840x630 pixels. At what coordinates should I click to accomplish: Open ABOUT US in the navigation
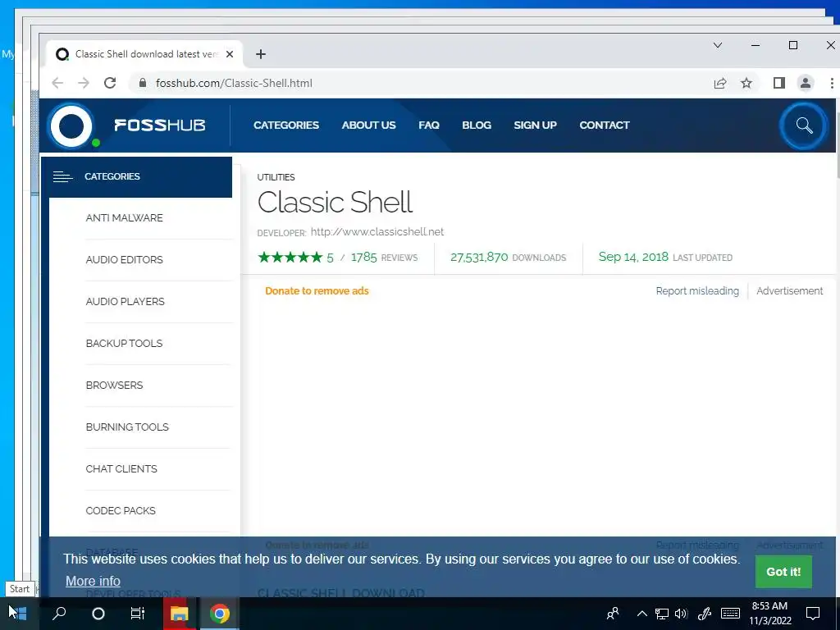[368, 126]
